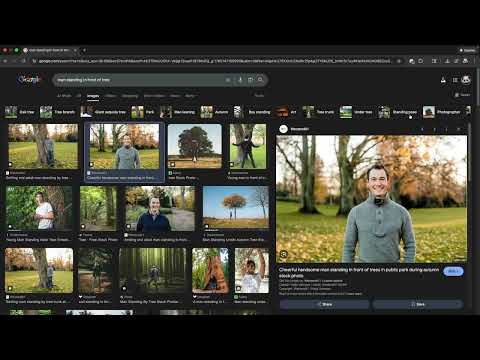Show previous image in preview panel
The height and width of the screenshot is (360, 480).
[423, 129]
